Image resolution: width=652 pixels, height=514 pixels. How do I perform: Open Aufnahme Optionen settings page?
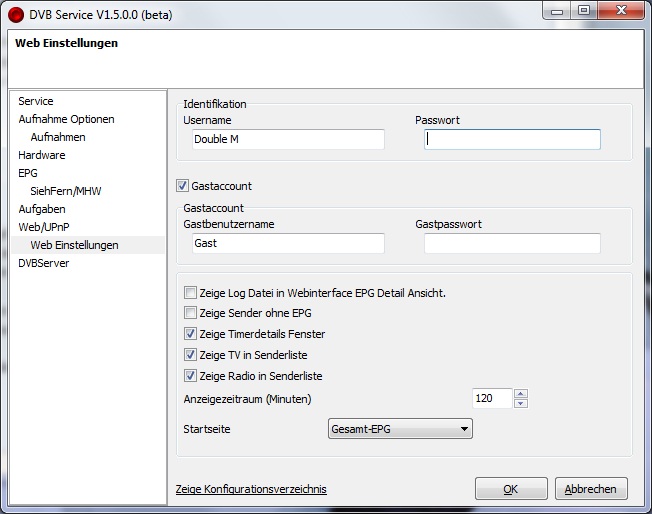point(66,119)
